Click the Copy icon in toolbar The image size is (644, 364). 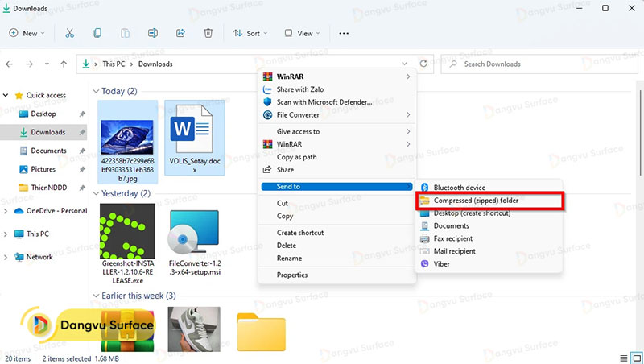click(97, 34)
